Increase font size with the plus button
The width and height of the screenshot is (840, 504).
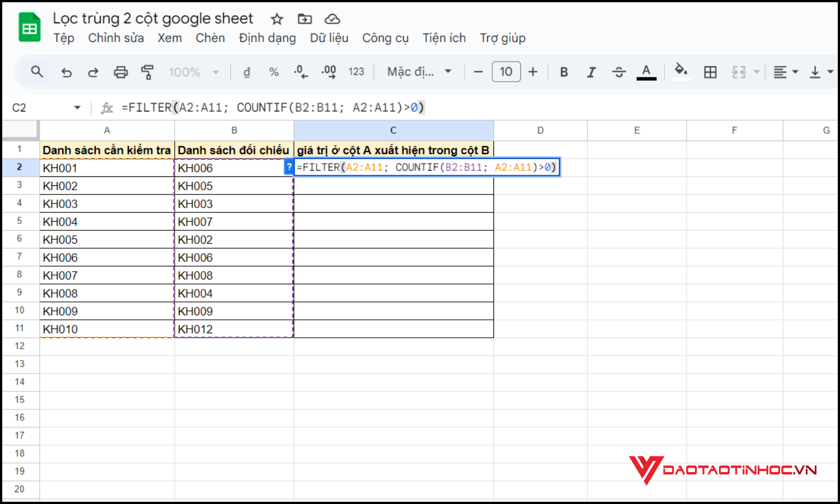tap(533, 72)
